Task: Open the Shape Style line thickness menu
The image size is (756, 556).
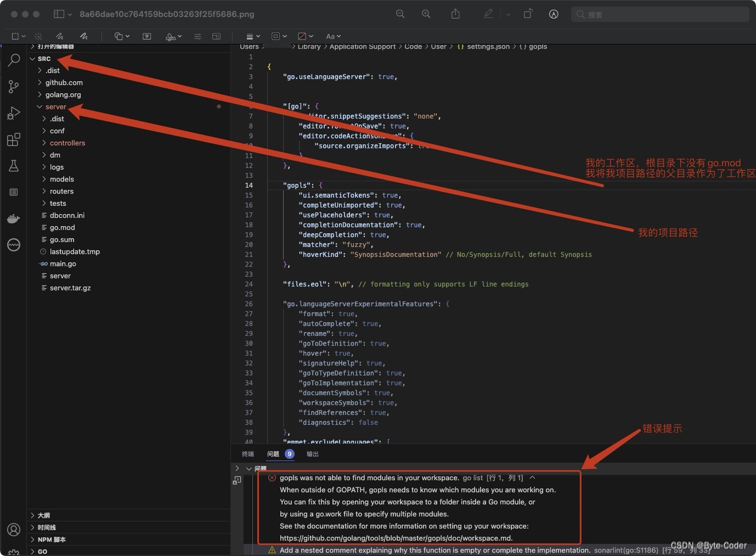Action: click(253, 36)
